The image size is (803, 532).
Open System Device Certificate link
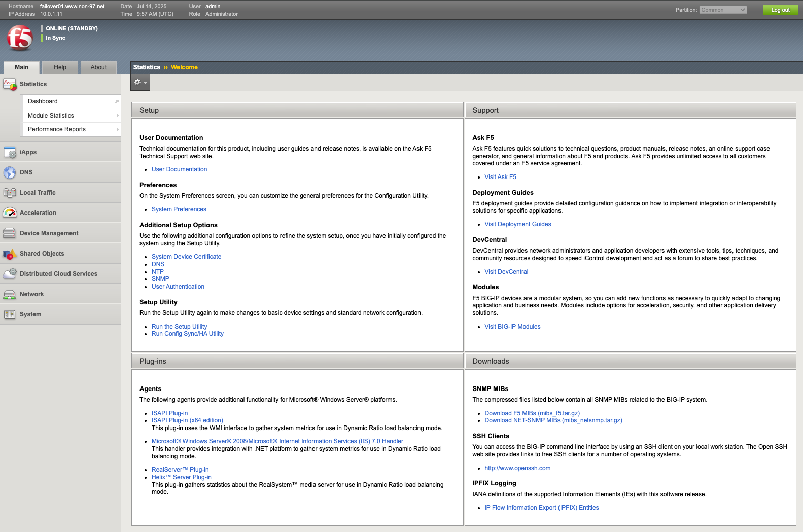(x=186, y=257)
